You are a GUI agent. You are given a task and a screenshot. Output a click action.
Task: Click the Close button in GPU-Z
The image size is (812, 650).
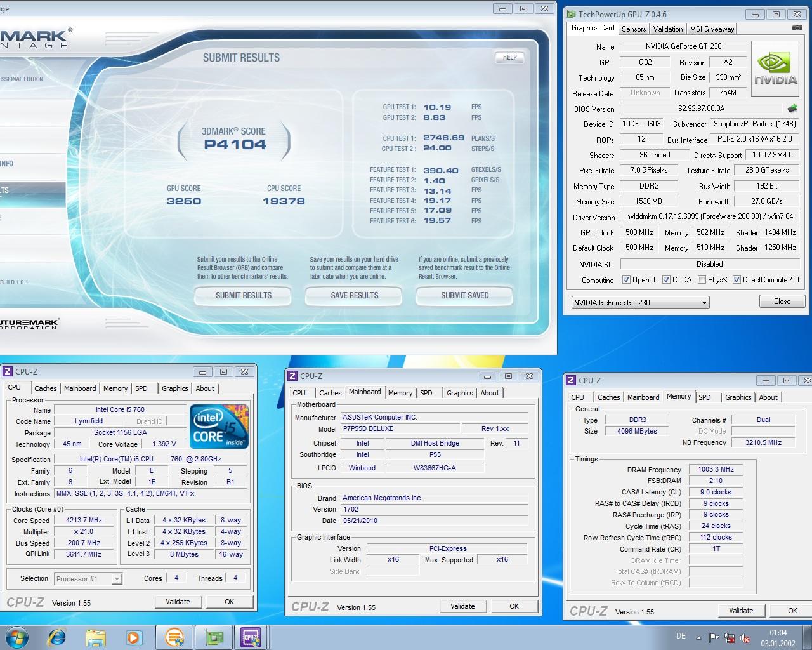pyautogui.click(x=782, y=302)
